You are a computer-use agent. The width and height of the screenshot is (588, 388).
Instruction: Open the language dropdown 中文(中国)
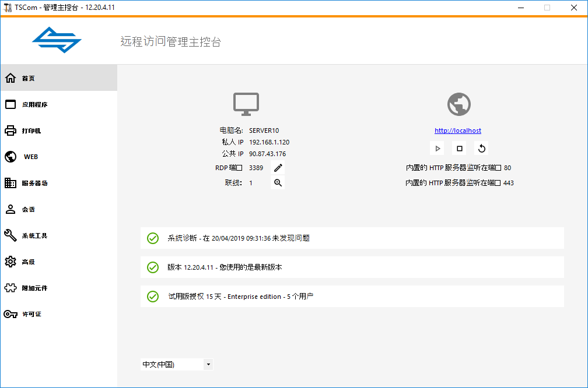177,365
